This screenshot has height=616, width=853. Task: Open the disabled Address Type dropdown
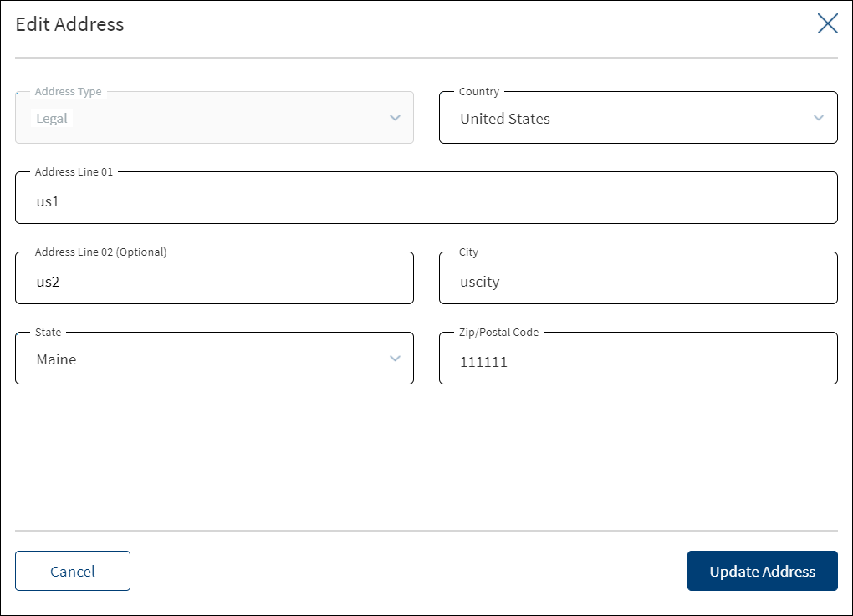coord(214,118)
